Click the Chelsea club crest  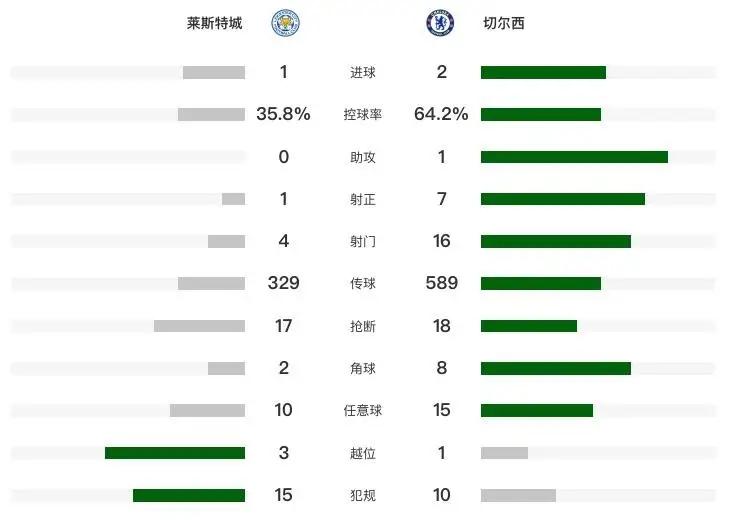point(440,23)
